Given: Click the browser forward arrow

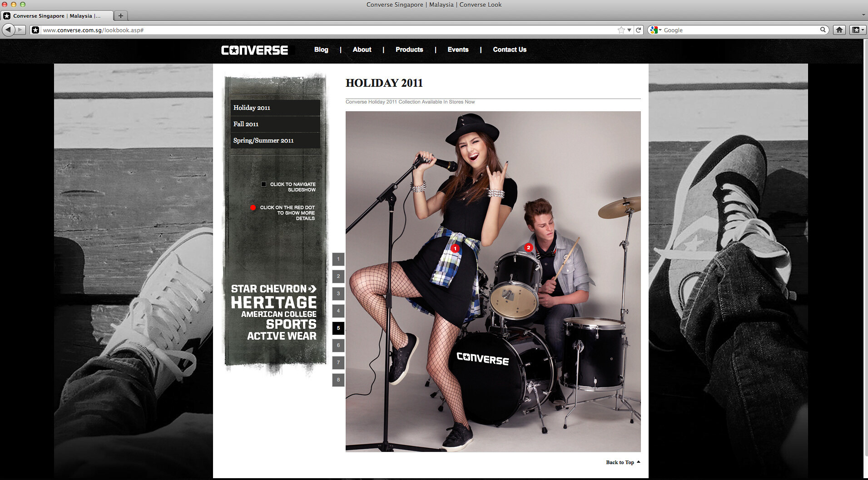Looking at the screenshot, I should click(x=20, y=30).
